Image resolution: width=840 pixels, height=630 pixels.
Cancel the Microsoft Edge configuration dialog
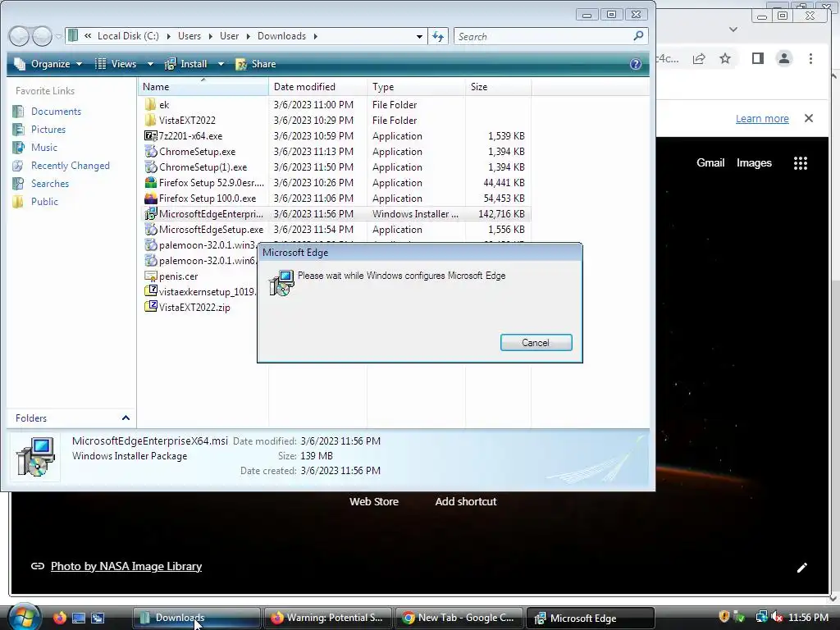click(x=536, y=343)
